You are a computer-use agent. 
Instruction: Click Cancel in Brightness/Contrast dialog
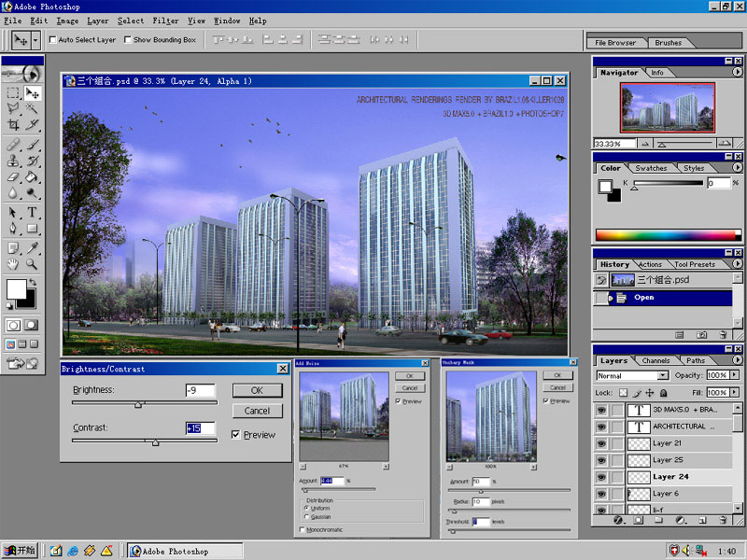[x=258, y=411]
